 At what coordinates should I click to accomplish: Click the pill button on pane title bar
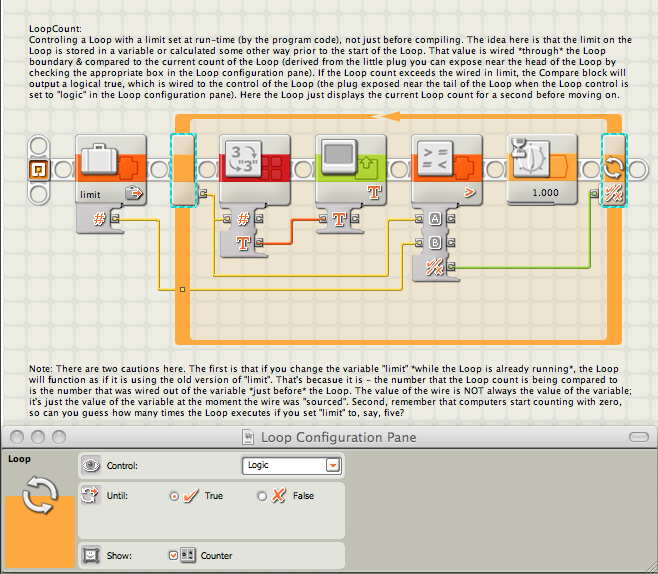tap(639, 437)
